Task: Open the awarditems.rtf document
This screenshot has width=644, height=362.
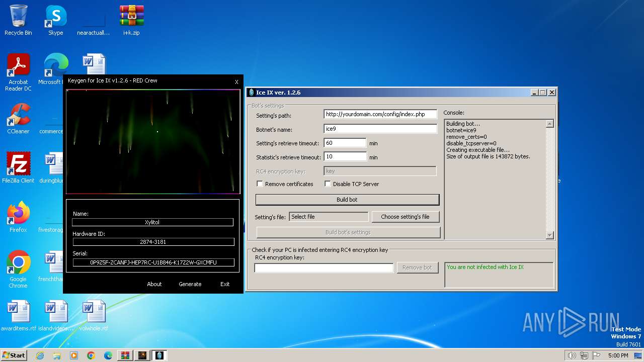Action: click(18, 316)
